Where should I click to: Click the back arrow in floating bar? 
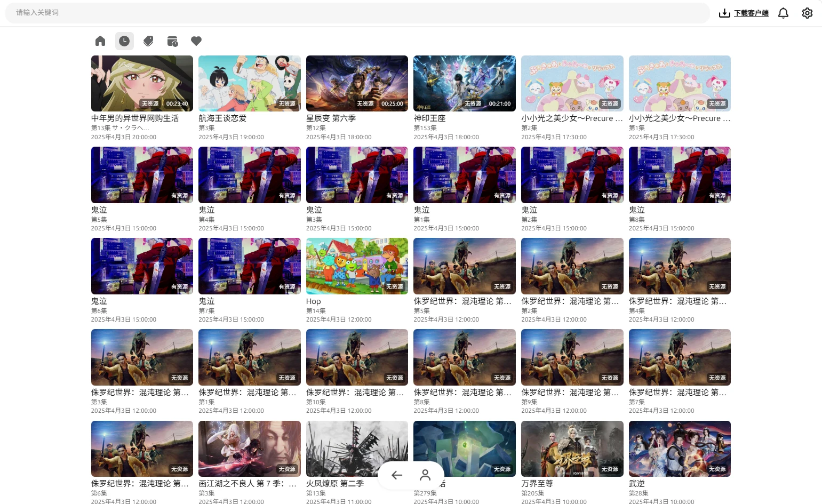click(x=397, y=475)
